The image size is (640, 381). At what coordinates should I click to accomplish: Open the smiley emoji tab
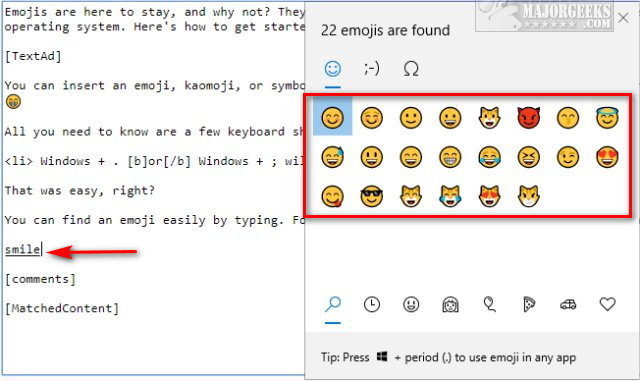(x=333, y=69)
